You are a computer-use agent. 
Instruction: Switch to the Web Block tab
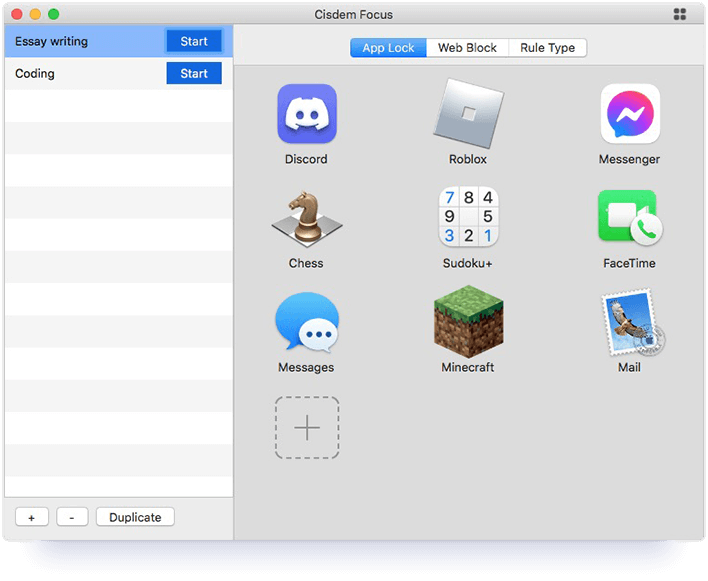tap(467, 48)
